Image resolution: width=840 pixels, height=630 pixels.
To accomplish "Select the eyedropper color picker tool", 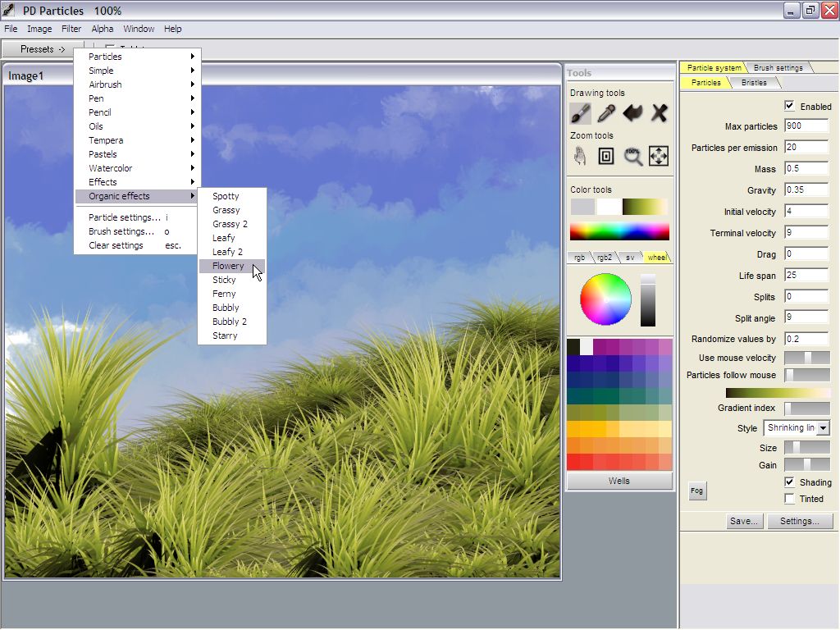I will (x=606, y=112).
